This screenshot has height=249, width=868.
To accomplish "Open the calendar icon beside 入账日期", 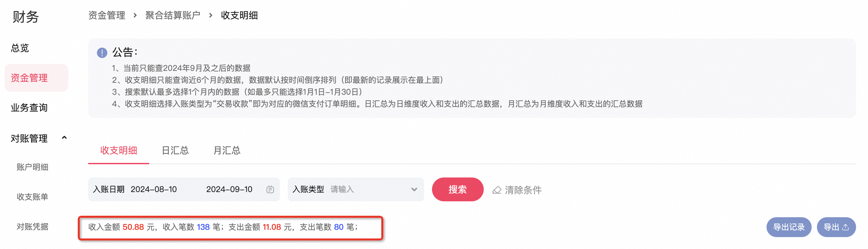I will 270,189.
